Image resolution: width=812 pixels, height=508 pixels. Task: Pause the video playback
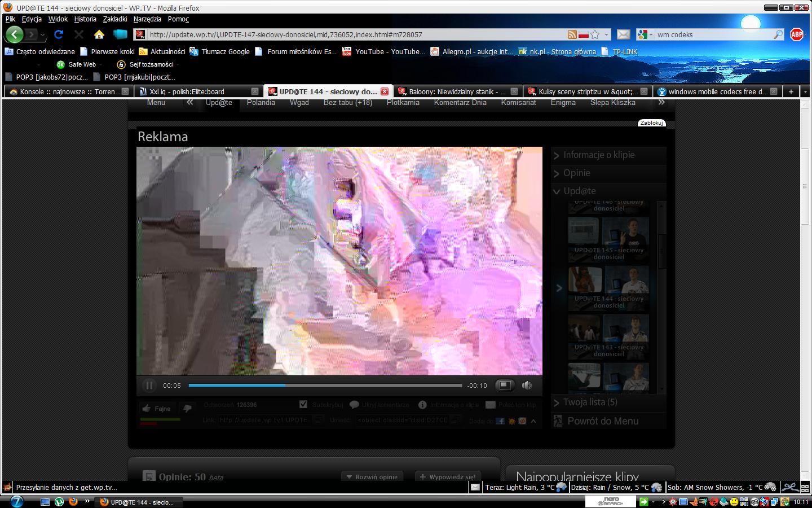tap(149, 386)
